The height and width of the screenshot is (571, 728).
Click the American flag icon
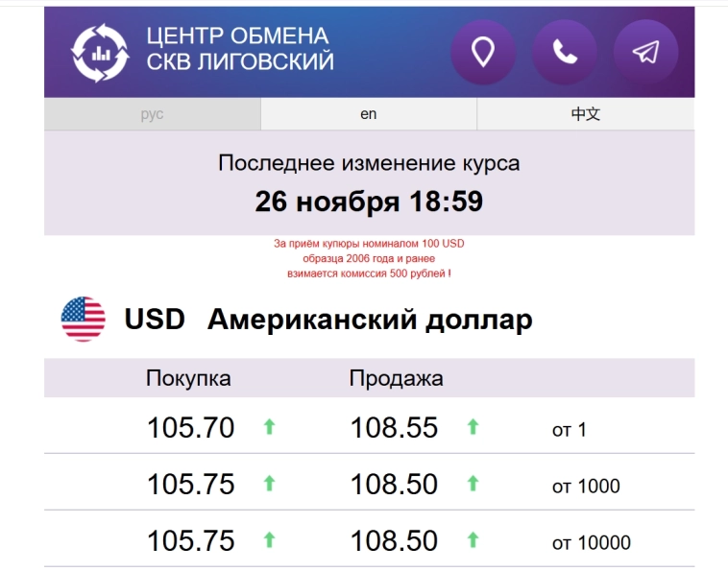pos(84,320)
